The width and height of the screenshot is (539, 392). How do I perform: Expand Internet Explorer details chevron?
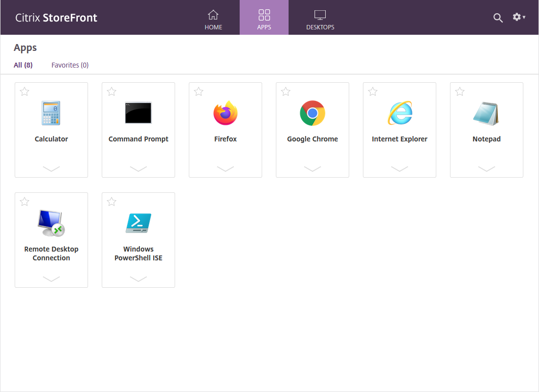pos(400,168)
